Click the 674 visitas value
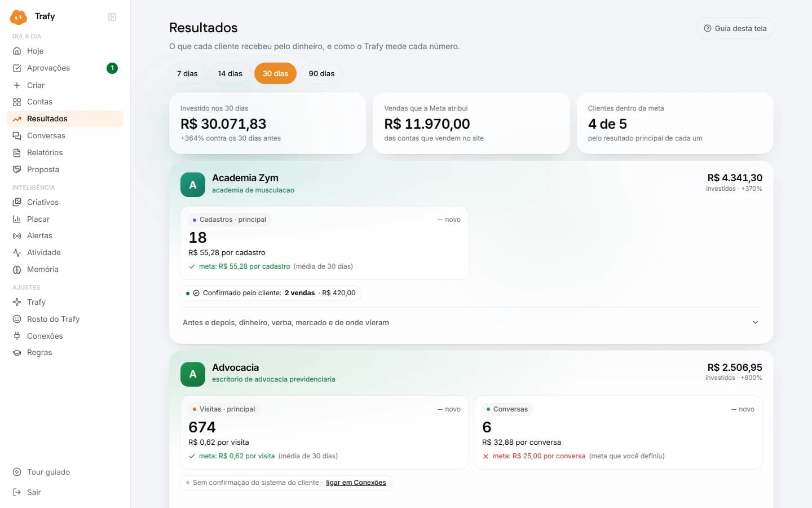 (x=202, y=427)
